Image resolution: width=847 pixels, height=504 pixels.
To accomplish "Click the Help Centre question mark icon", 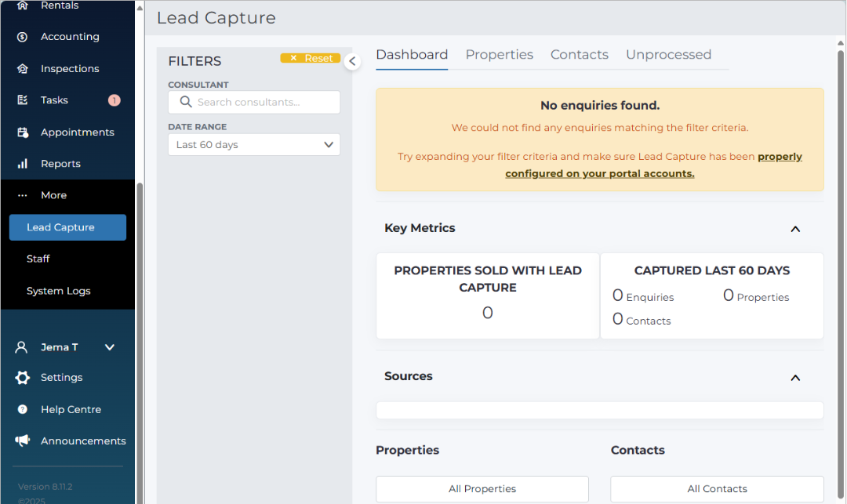I will (x=22, y=410).
